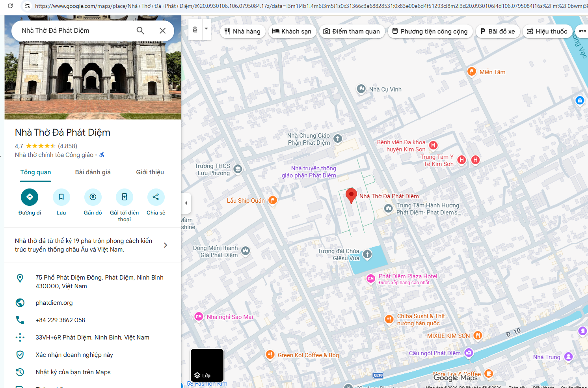
Task: Expand the place description chevron
Action: [x=166, y=245]
